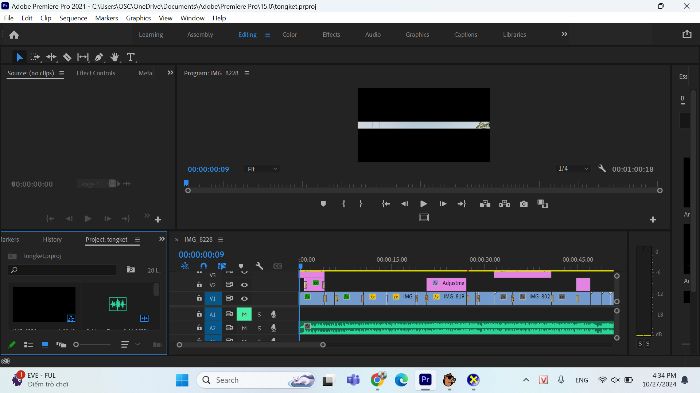700x393 pixels.
Task: Click the Project panel thumbnail zoom slider
Action: click(93, 344)
